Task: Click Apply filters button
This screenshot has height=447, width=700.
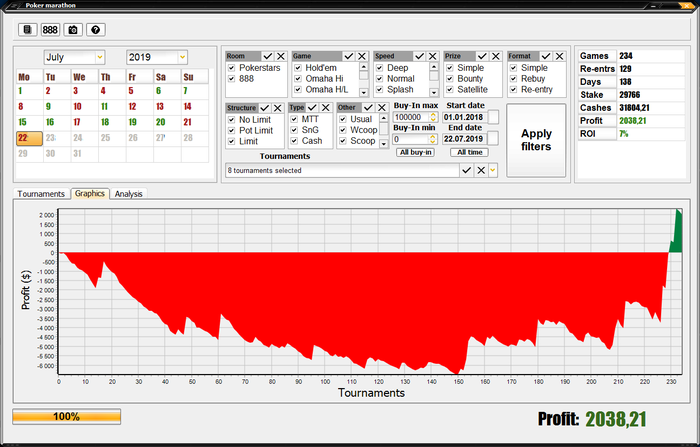Action: pyautogui.click(x=536, y=140)
